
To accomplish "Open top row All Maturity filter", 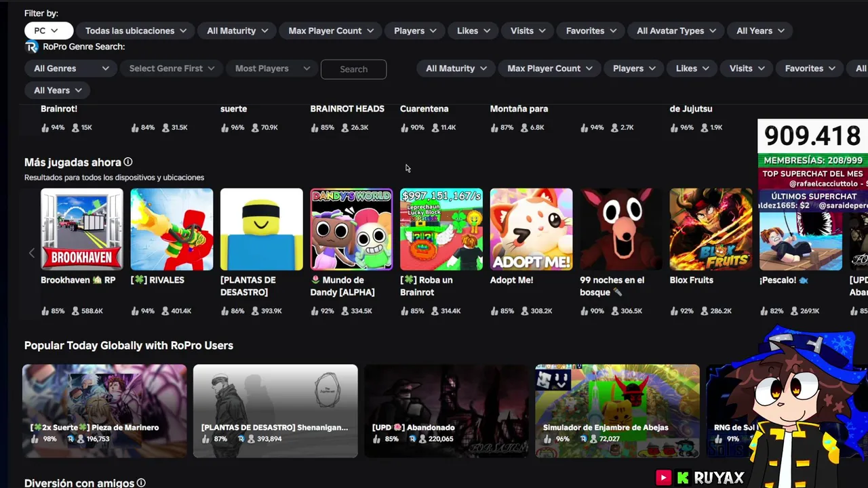I will coord(237,30).
